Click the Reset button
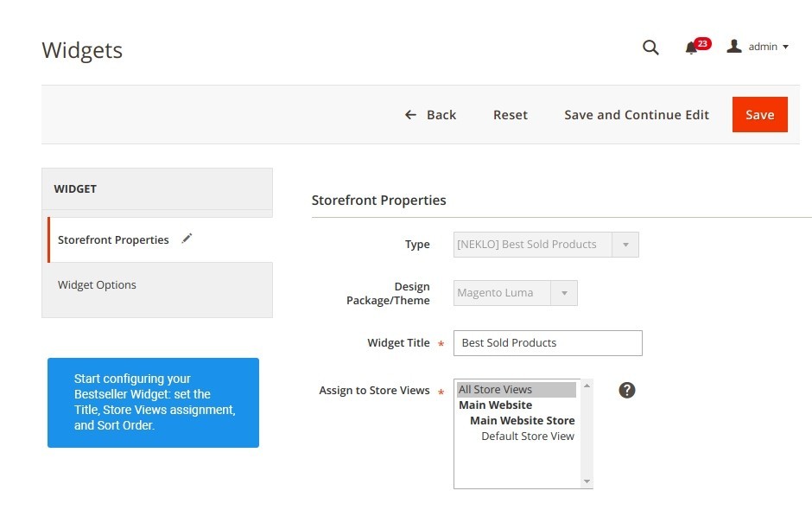The image size is (812, 529). (510, 114)
